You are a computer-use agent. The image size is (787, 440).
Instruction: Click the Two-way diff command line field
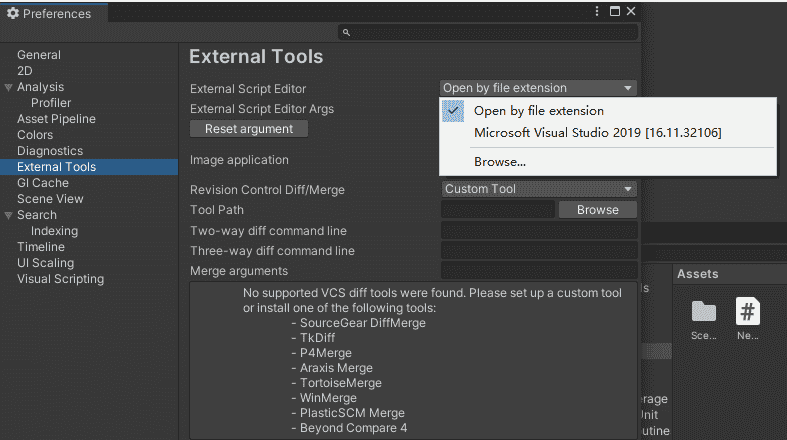click(x=538, y=231)
